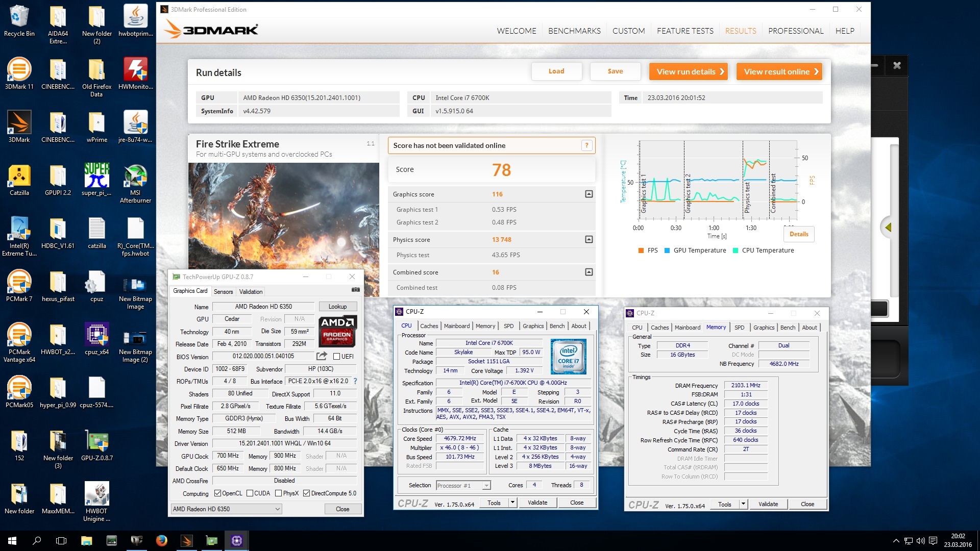Open the cpuz_x64 desktop icon

96,339
